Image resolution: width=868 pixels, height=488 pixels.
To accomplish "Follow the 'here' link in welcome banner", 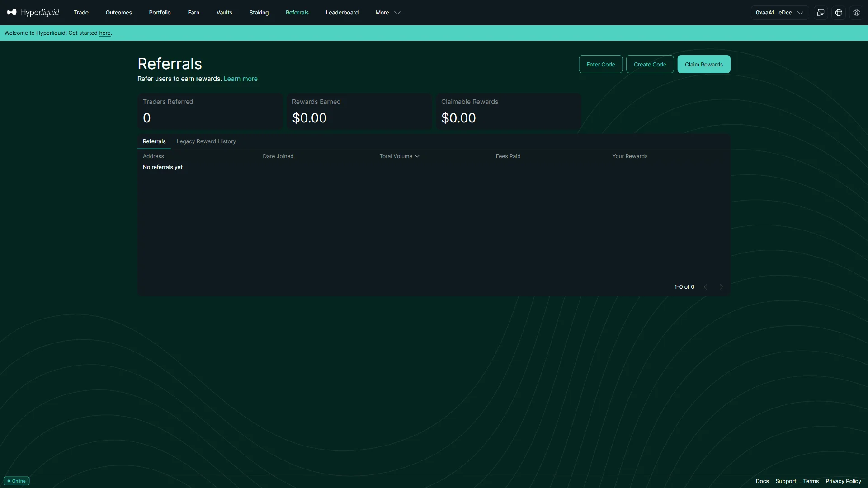I will tap(105, 33).
